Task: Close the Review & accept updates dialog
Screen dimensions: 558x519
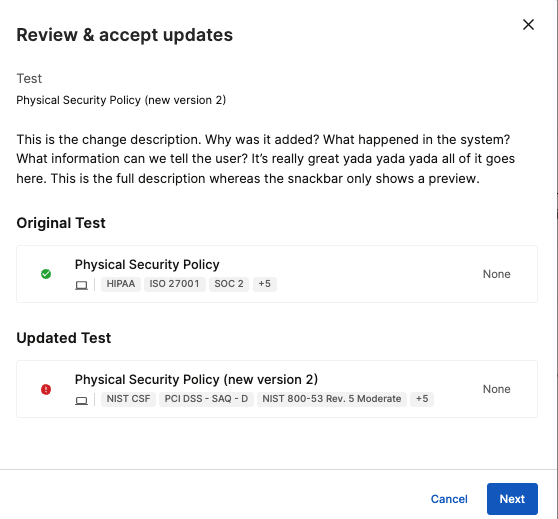Action: click(528, 25)
